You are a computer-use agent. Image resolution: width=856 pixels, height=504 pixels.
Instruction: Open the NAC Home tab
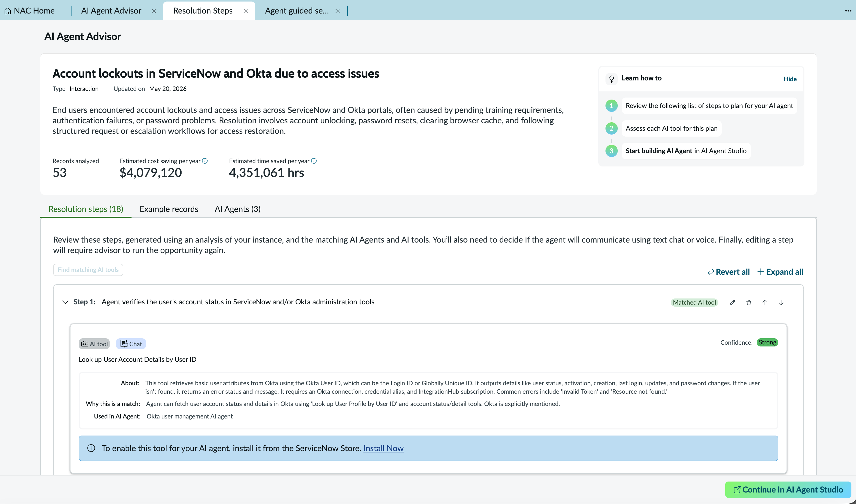pos(30,10)
